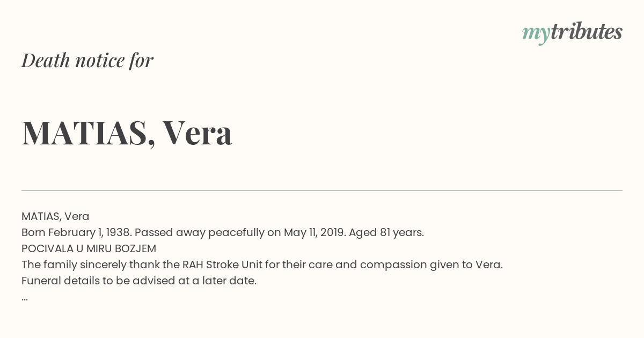Viewport: 644px width, 338px height.
Task: Click the "POCIVALA U MIRU BOZJEM" line
Action: [x=89, y=248]
